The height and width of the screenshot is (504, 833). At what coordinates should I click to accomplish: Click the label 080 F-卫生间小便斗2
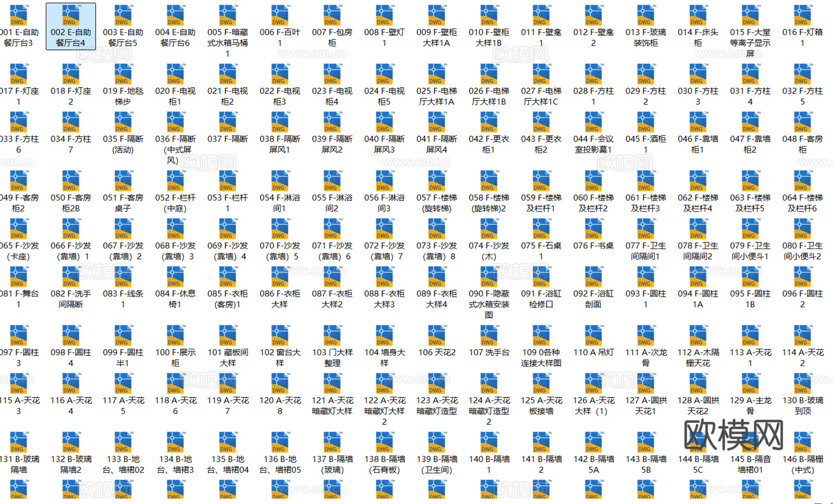point(803,251)
